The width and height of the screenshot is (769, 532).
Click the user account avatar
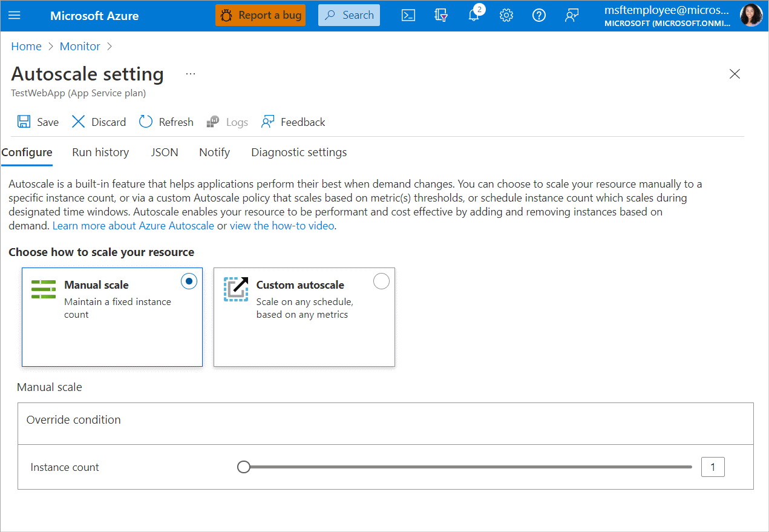pyautogui.click(x=751, y=15)
